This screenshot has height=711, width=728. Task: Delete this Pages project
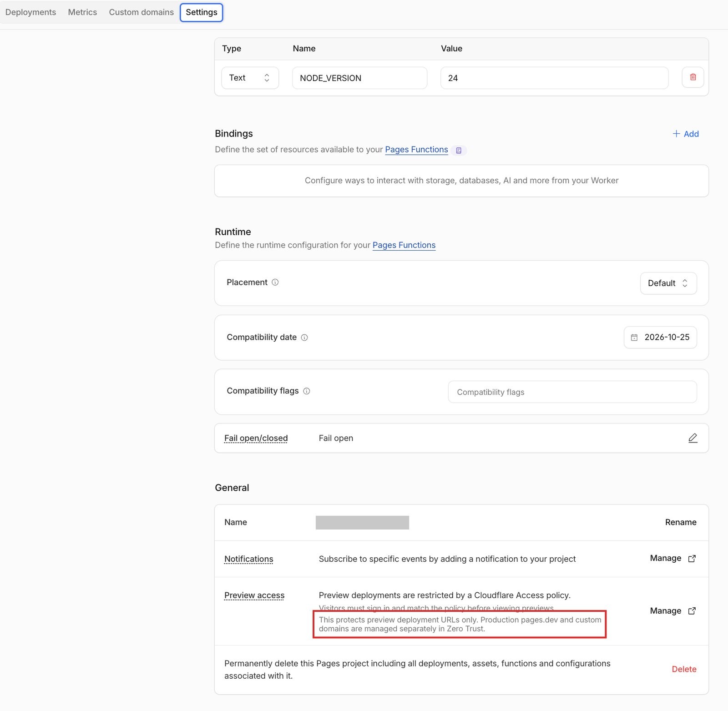[684, 669]
